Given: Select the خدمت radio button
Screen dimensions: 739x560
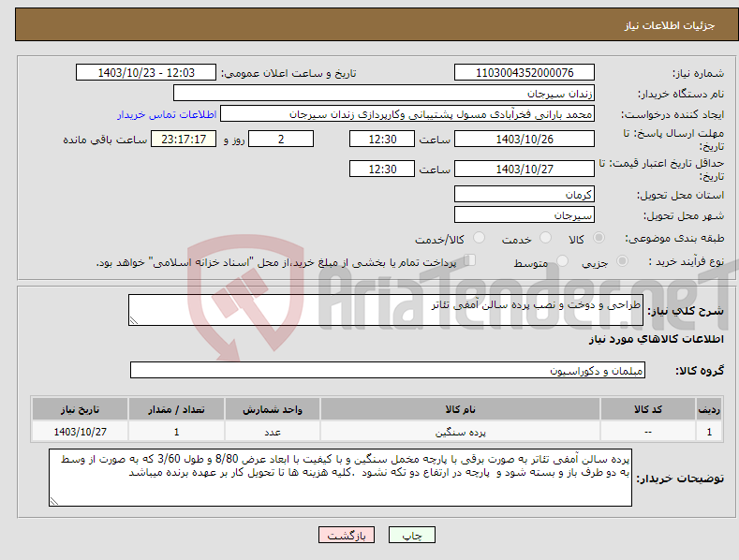Looking at the screenshot, I should [x=545, y=238].
